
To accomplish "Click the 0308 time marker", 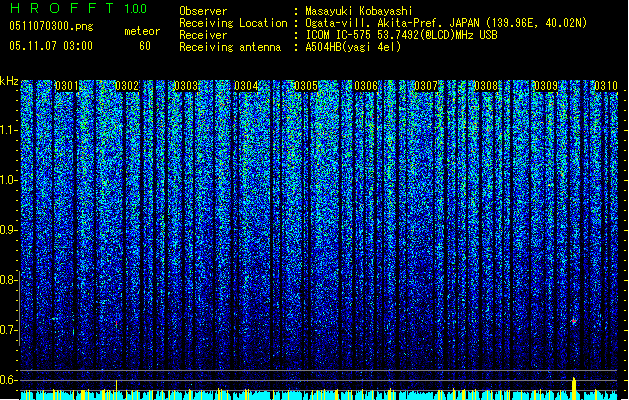I will pos(486,86).
